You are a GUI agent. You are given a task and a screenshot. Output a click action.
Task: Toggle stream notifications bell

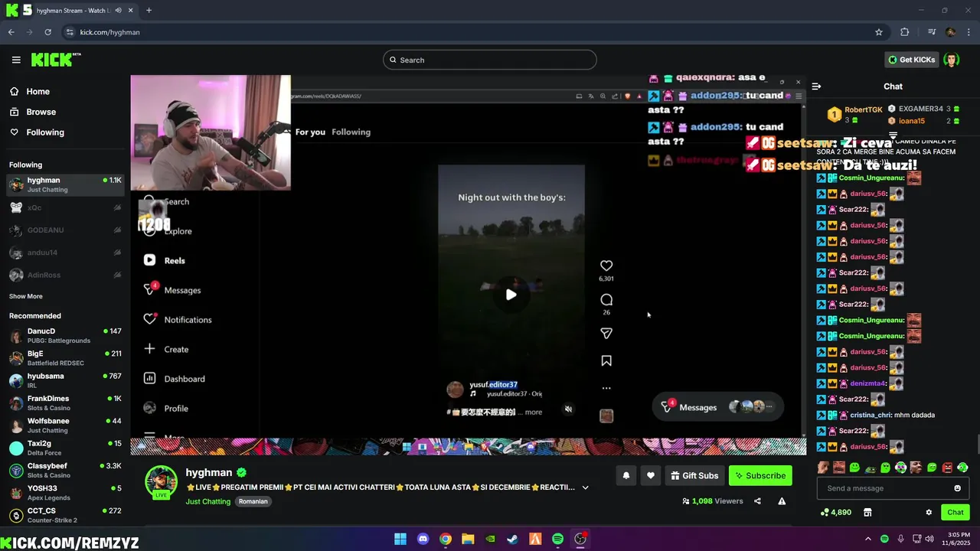626,475
